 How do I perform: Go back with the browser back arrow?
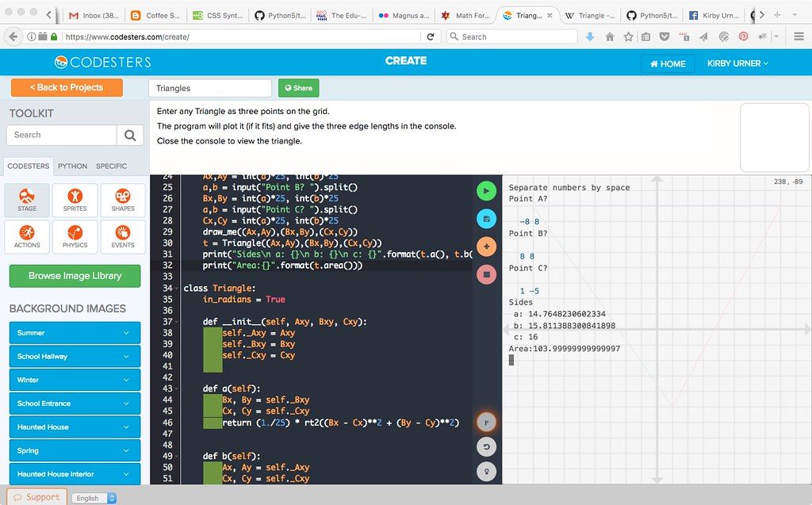coord(13,36)
